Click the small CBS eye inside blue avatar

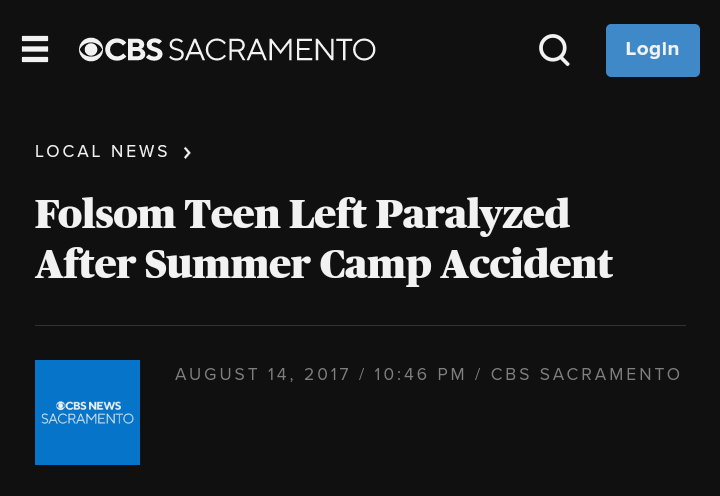pyautogui.click(x=61, y=405)
